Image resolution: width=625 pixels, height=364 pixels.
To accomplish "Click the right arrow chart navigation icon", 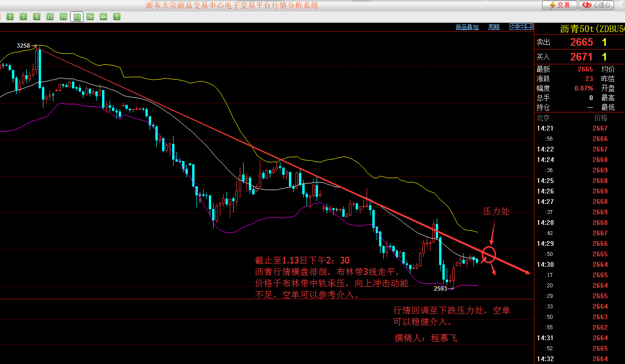I will point(521,27).
